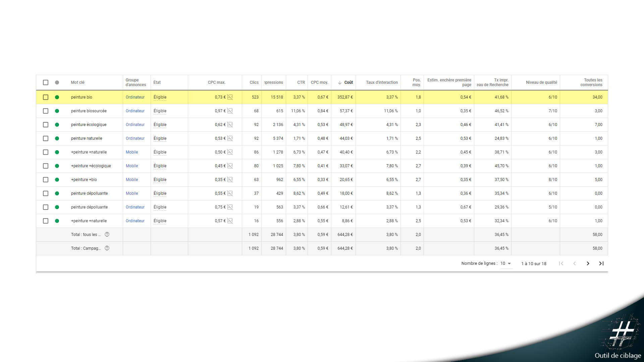This screenshot has width=644, height=362.
Task: Click bid icon next to 0,73 € CPC max
Action: [x=230, y=97]
